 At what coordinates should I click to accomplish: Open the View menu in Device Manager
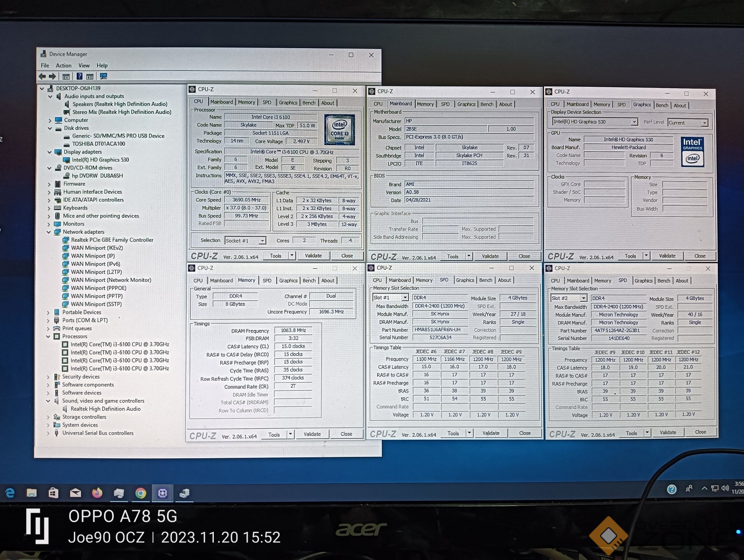[x=84, y=65]
